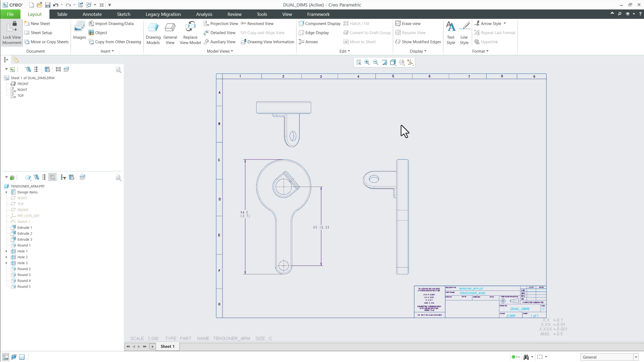Select the Sheet 1 tab at the bottom
The width and height of the screenshot is (644, 362).
coord(167,346)
